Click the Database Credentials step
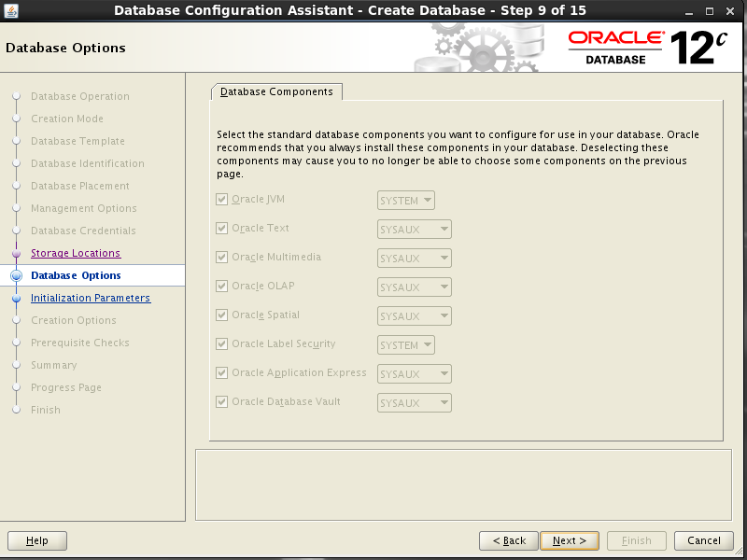The height and width of the screenshot is (560, 747). tap(83, 231)
